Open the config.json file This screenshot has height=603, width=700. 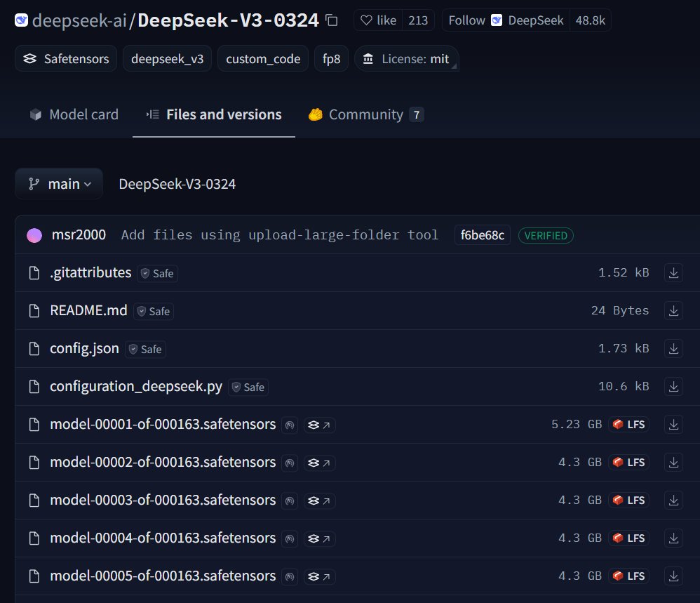84,348
